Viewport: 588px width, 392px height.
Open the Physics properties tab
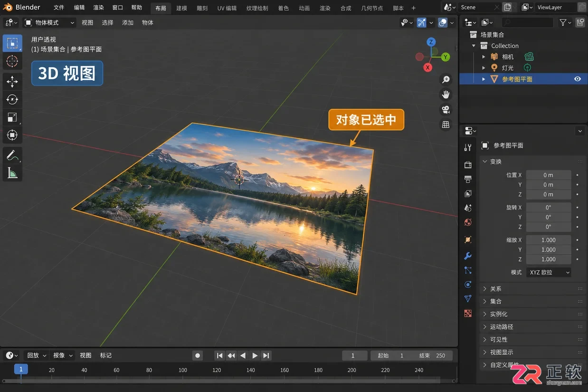(468, 285)
